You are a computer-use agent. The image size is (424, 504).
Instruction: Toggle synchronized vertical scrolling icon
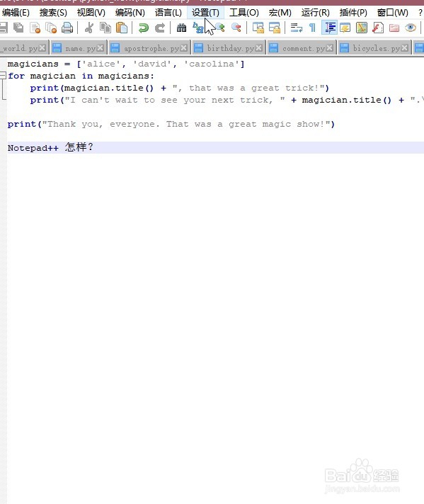[258, 28]
